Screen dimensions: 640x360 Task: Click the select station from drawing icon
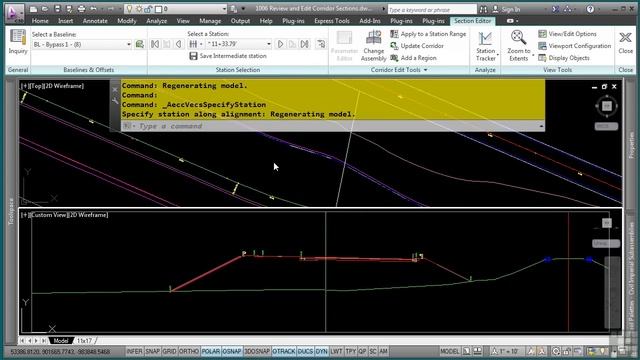[321, 44]
